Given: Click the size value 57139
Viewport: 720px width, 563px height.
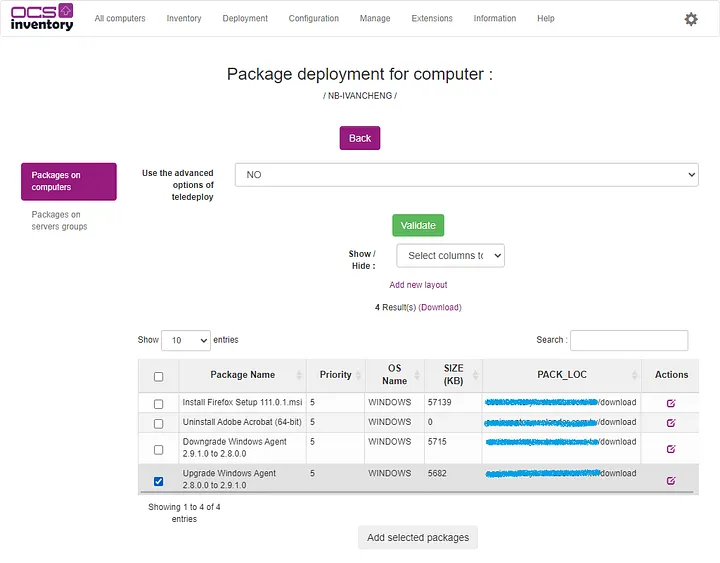Looking at the screenshot, I should click(439, 402).
